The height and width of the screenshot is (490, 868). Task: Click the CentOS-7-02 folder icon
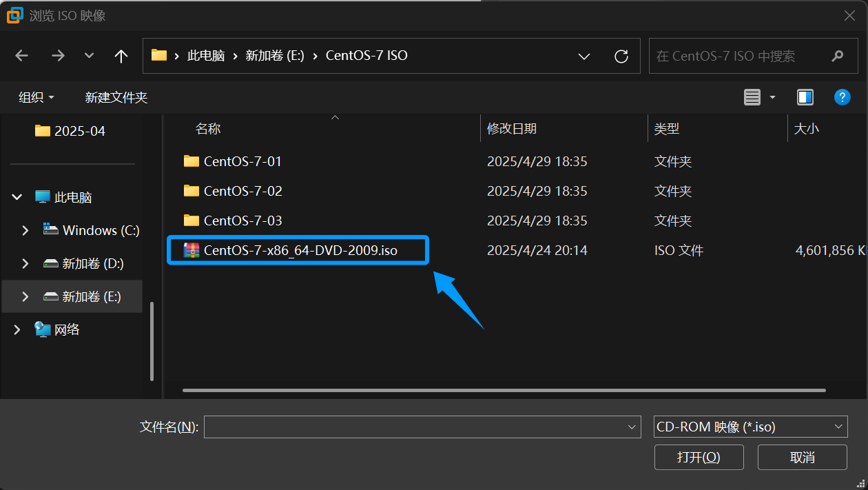(x=192, y=191)
